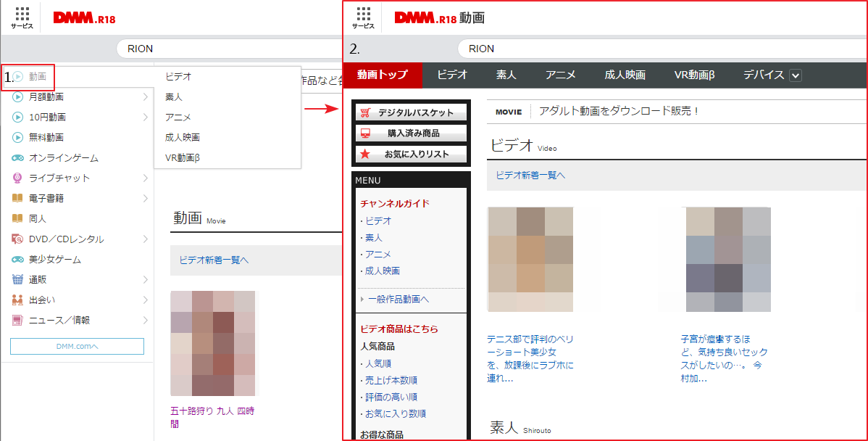
Task: Click ビデオ新着一覧へ link in left screenshot
Action: [x=214, y=260]
